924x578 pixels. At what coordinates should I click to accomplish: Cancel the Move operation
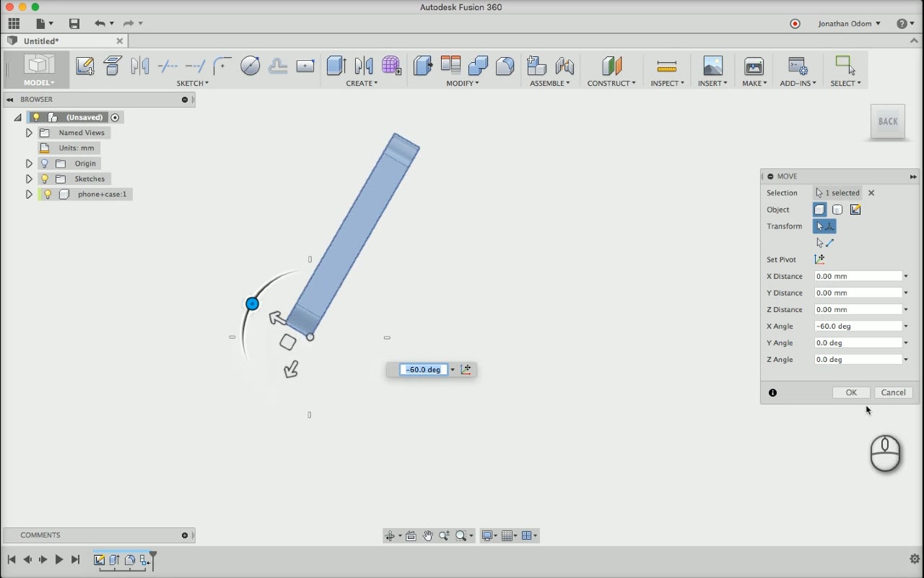[893, 392]
